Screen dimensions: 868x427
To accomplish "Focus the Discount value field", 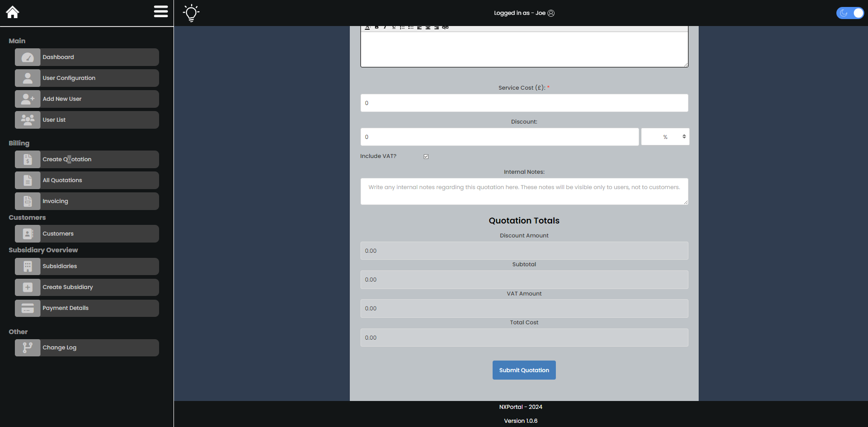I will [500, 137].
